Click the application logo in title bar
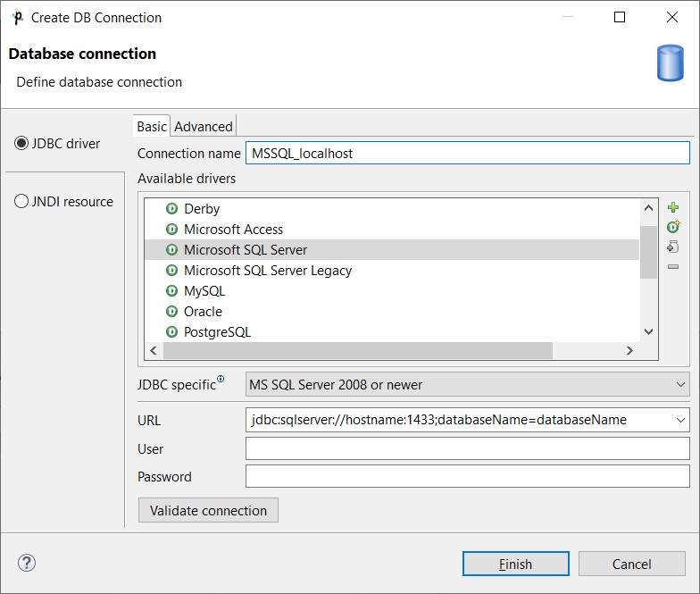This screenshot has height=594, width=700. (x=18, y=18)
